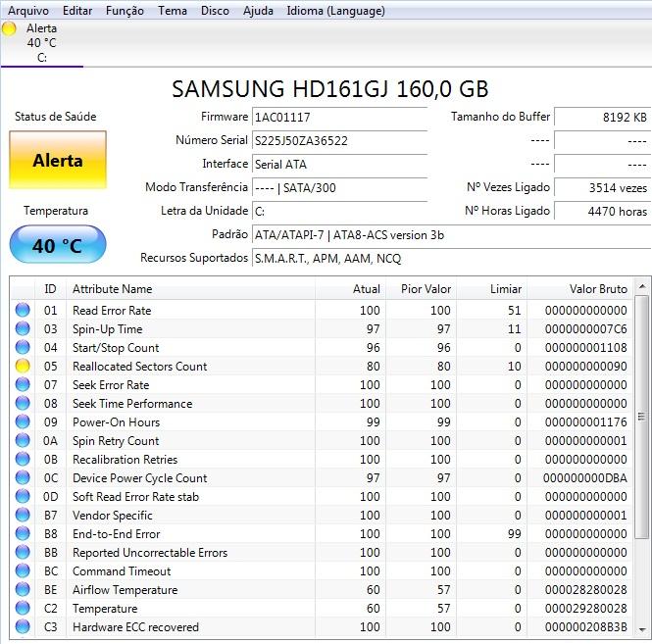Open the Idioma (Language) menu
The height and width of the screenshot is (644, 652).
(x=335, y=11)
